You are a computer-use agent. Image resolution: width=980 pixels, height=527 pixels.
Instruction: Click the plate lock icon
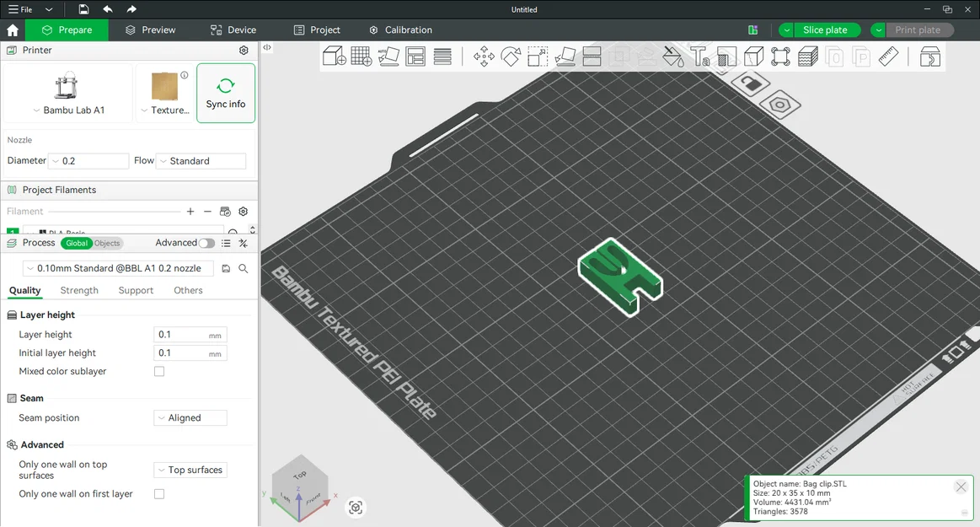[751, 83]
